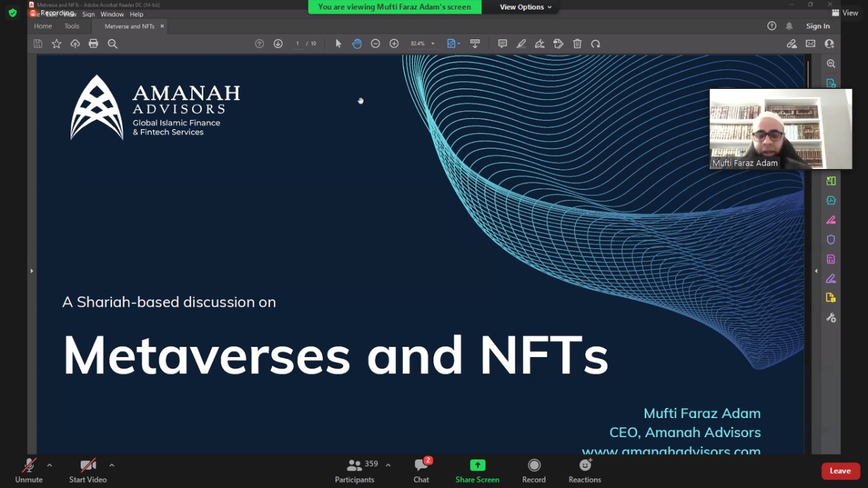
Task: Click the Record button icon
Action: coord(534,466)
